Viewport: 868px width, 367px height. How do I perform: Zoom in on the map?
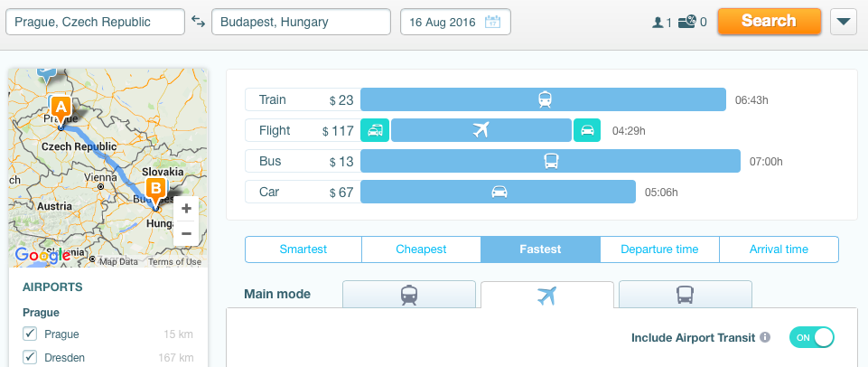click(x=187, y=209)
